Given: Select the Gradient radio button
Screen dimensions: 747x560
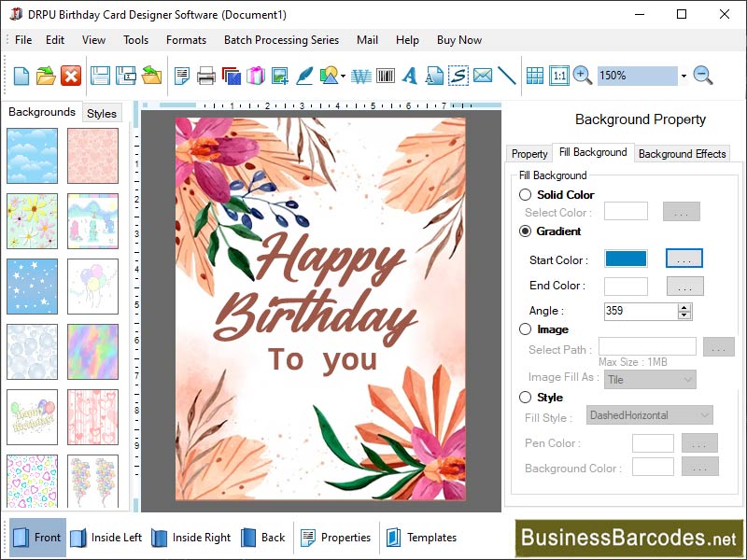Looking at the screenshot, I should [x=525, y=232].
